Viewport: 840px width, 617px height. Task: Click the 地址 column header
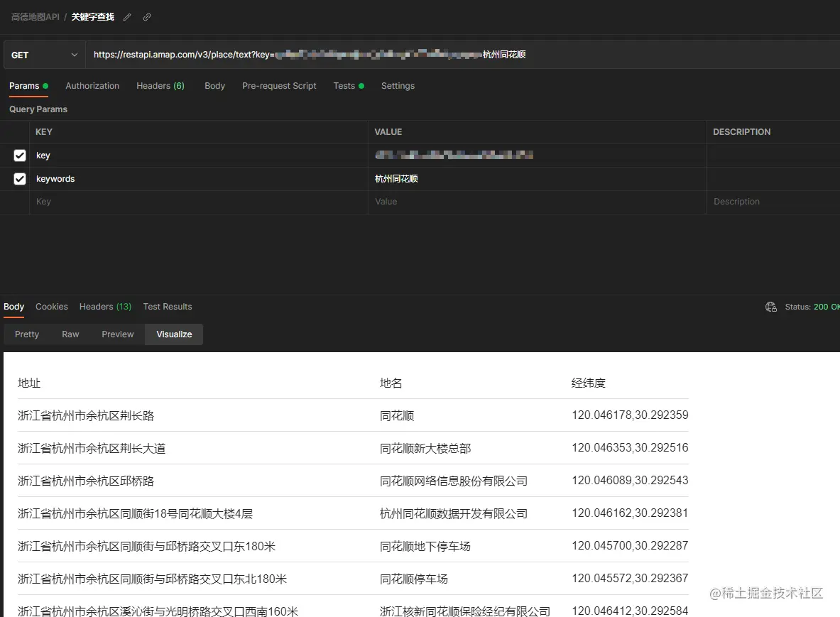pyautogui.click(x=29, y=383)
